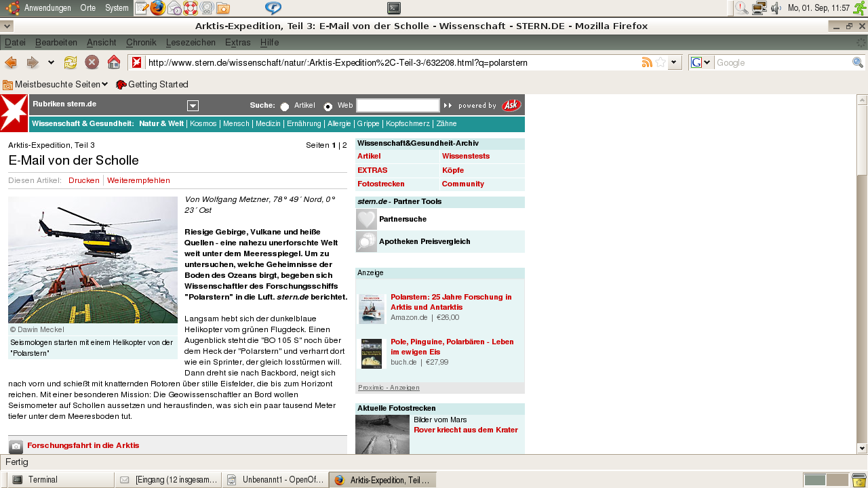Image resolution: width=868 pixels, height=488 pixels.
Task: Go to article page 2
Action: [x=344, y=145]
